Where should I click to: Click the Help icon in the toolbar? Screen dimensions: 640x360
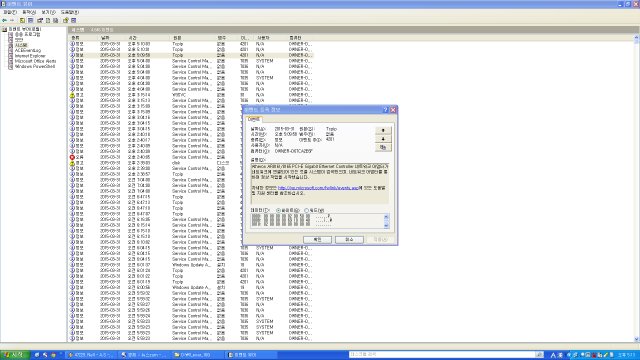tap(65, 20)
